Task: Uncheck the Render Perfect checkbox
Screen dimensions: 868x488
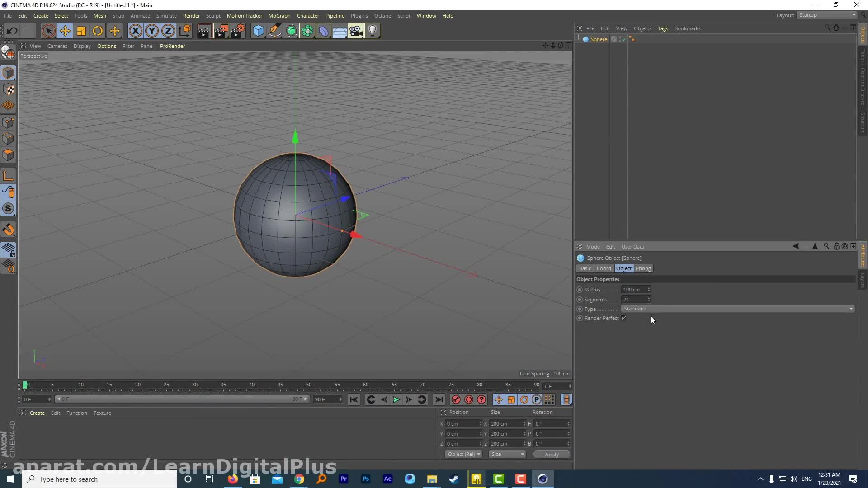Action: pyautogui.click(x=623, y=318)
